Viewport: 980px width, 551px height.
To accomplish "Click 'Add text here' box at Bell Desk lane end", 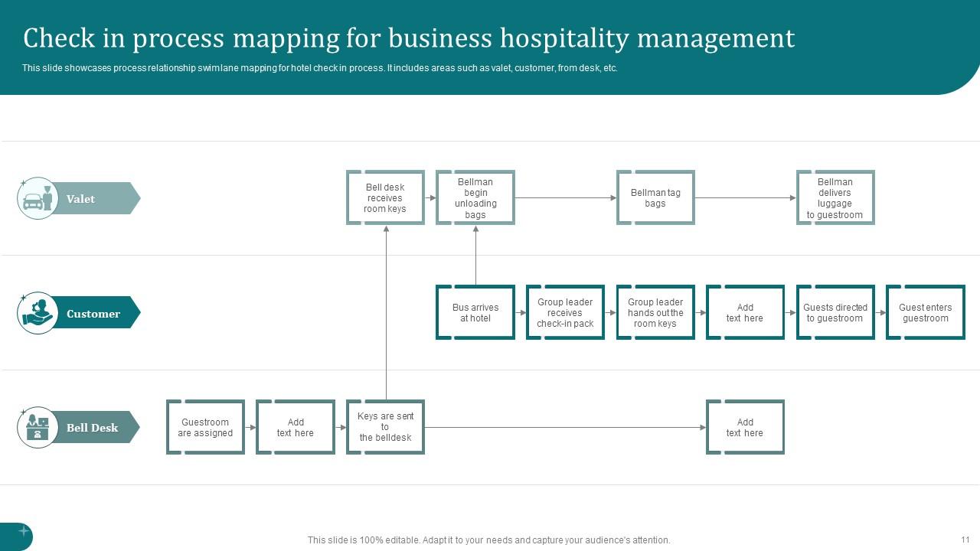I will 745,427.
